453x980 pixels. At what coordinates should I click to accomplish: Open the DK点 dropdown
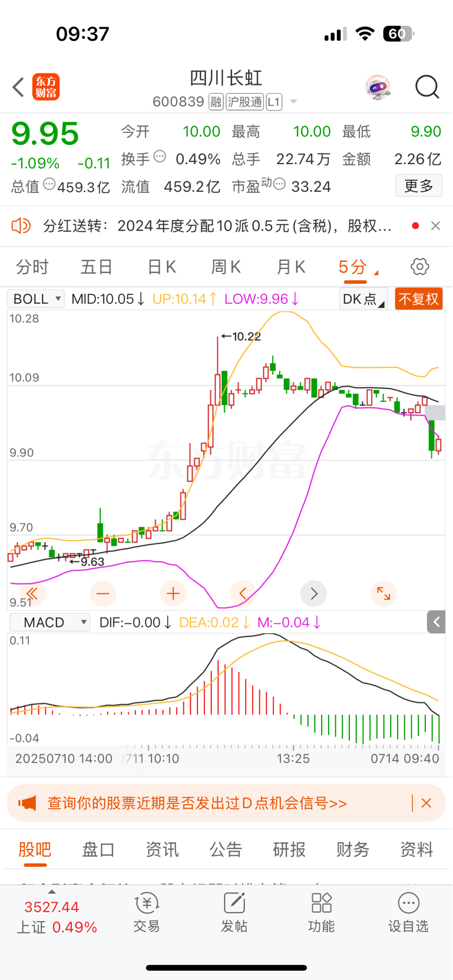pos(363,299)
